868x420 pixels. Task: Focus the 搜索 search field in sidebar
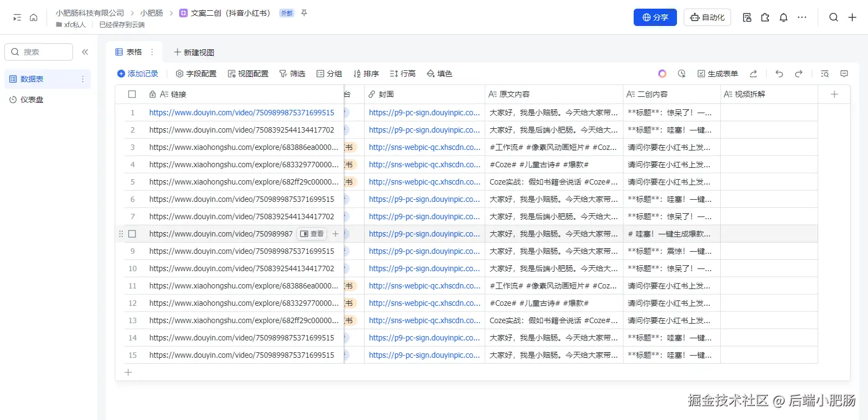click(38, 52)
